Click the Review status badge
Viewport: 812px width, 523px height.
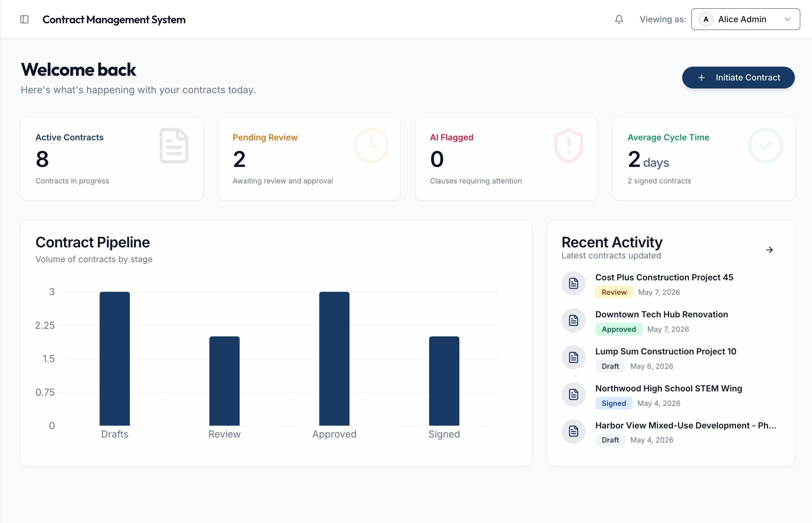[614, 292]
